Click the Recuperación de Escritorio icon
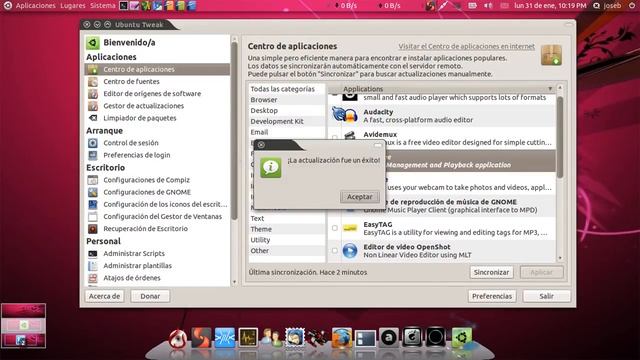Screen dimensions: 640x360 click(x=93, y=229)
